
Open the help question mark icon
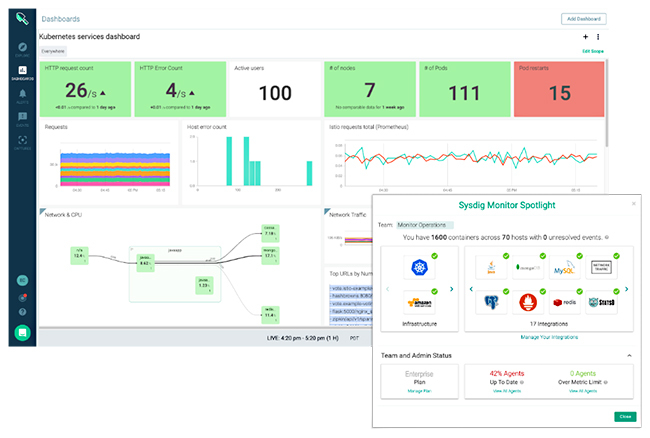click(x=22, y=312)
